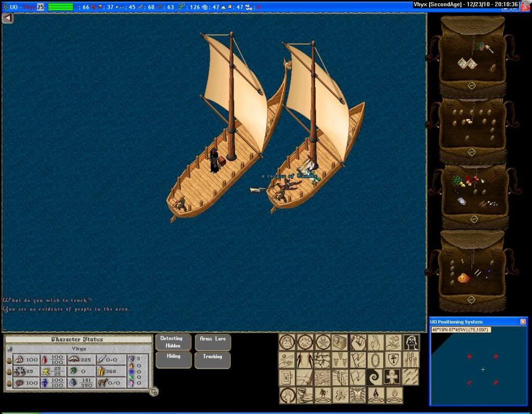Click the Arms Lore skill button

(213, 342)
